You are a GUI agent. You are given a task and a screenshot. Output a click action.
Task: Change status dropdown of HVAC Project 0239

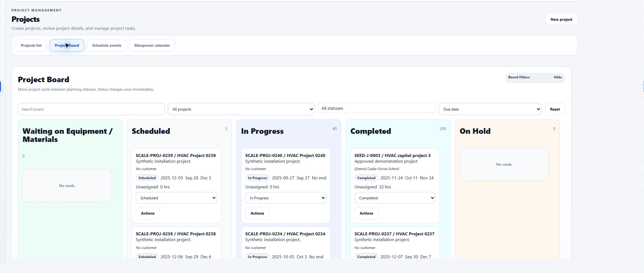[x=176, y=198]
